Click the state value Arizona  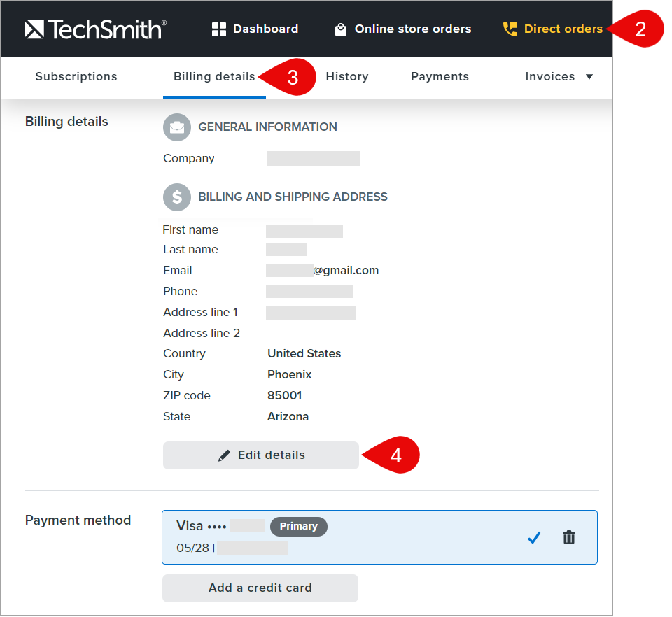click(x=288, y=417)
